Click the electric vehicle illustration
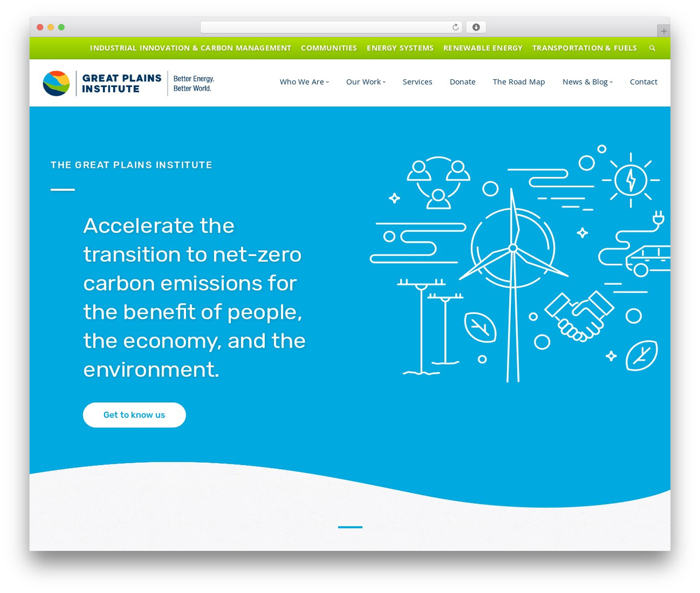This screenshot has height=593, width=700. point(648,260)
